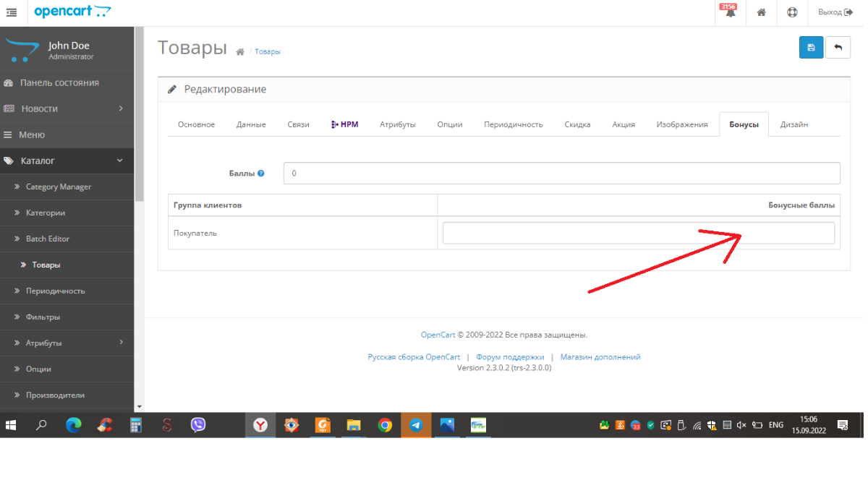
Task: Click the back arrow button
Action: [838, 48]
